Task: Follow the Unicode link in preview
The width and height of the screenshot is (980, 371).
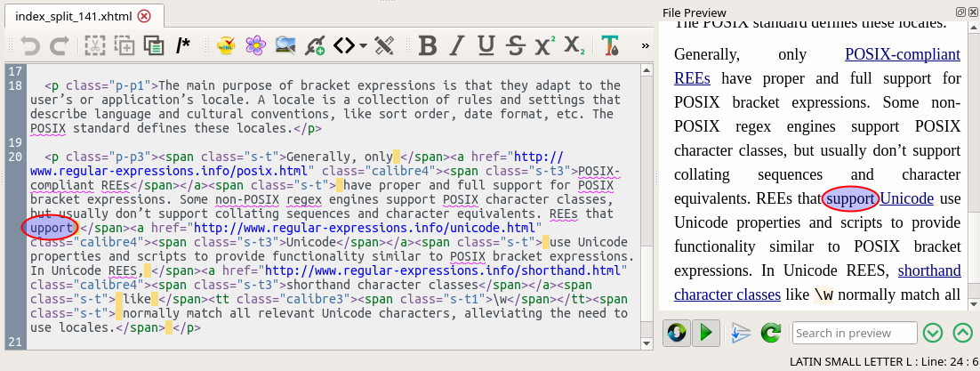Action: tap(907, 199)
